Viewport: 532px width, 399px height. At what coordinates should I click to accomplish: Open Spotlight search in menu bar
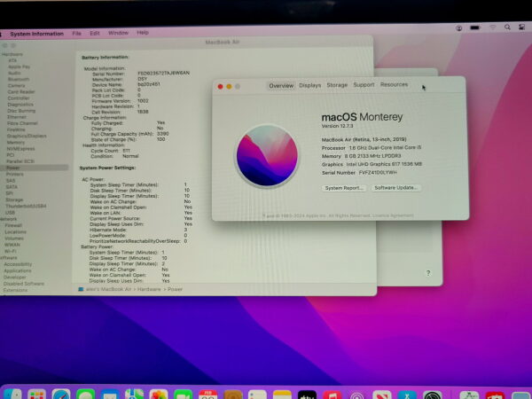tap(507, 27)
